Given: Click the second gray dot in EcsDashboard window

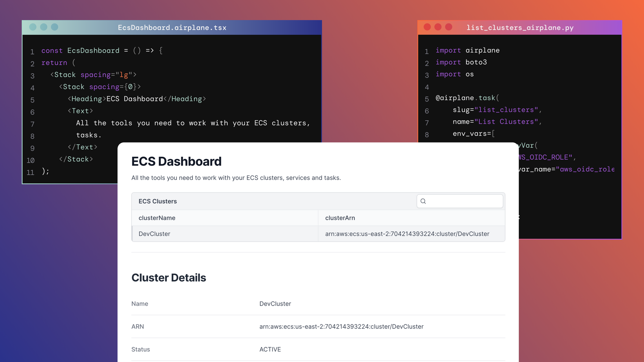Looking at the screenshot, I should tap(44, 27).
